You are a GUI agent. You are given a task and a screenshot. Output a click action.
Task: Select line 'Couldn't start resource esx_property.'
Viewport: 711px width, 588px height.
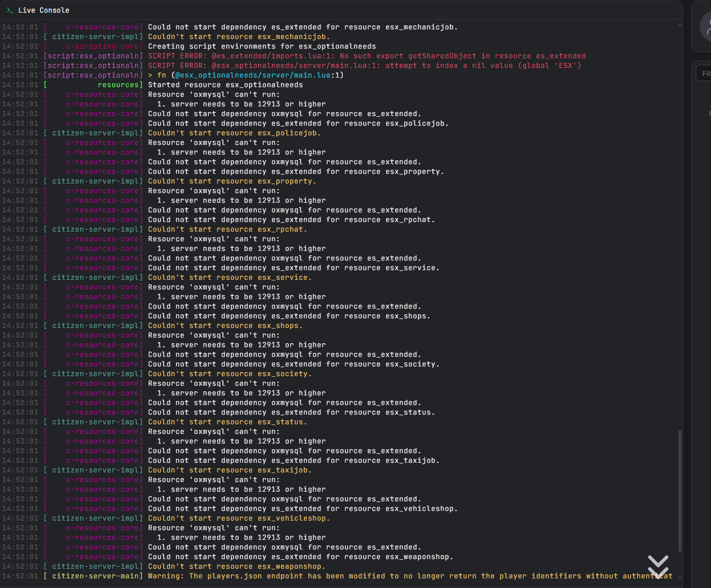(x=232, y=181)
